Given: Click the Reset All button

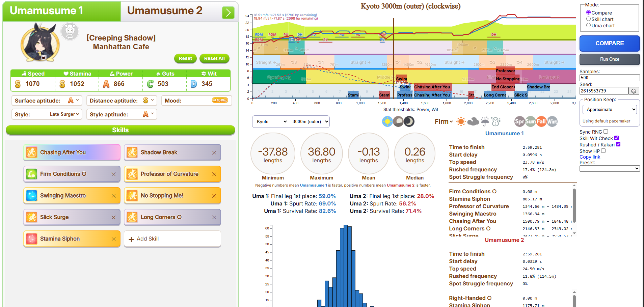Looking at the screenshot, I should (214, 58).
